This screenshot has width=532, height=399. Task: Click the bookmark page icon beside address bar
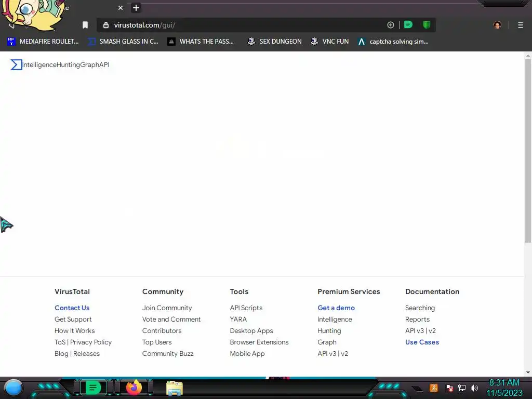(x=85, y=25)
